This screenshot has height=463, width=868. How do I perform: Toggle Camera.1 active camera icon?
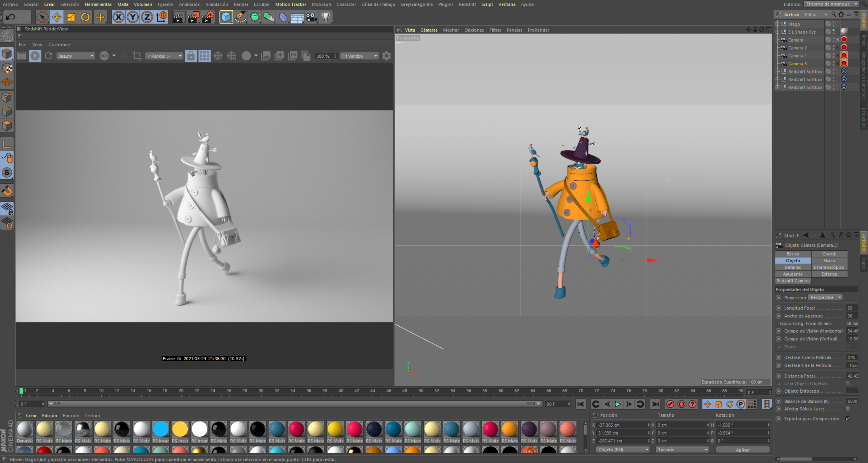click(837, 56)
